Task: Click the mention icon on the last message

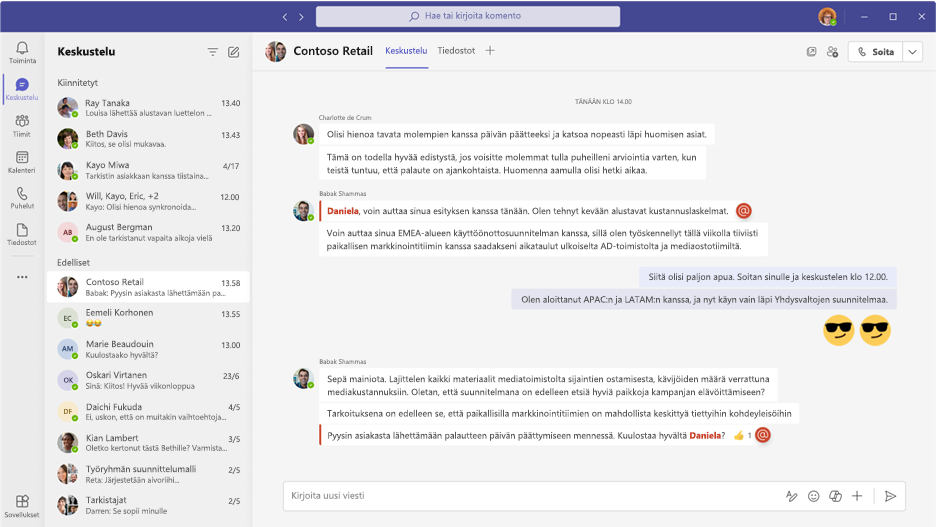Action: click(x=763, y=435)
